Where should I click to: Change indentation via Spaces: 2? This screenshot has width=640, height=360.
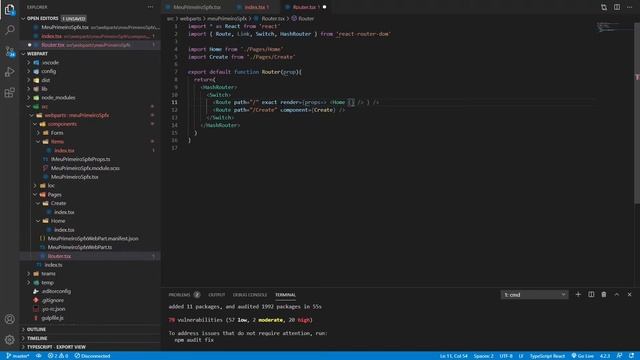(x=483, y=356)
